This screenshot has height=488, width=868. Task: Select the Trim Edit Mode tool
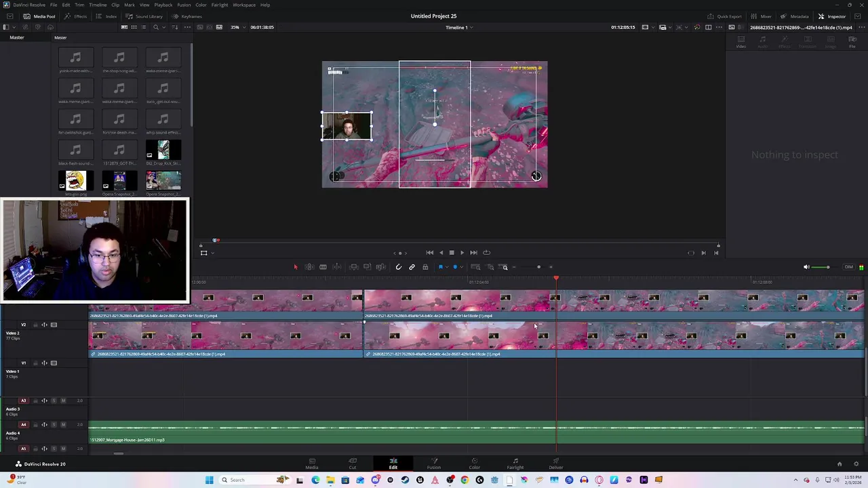click(309, 267)
